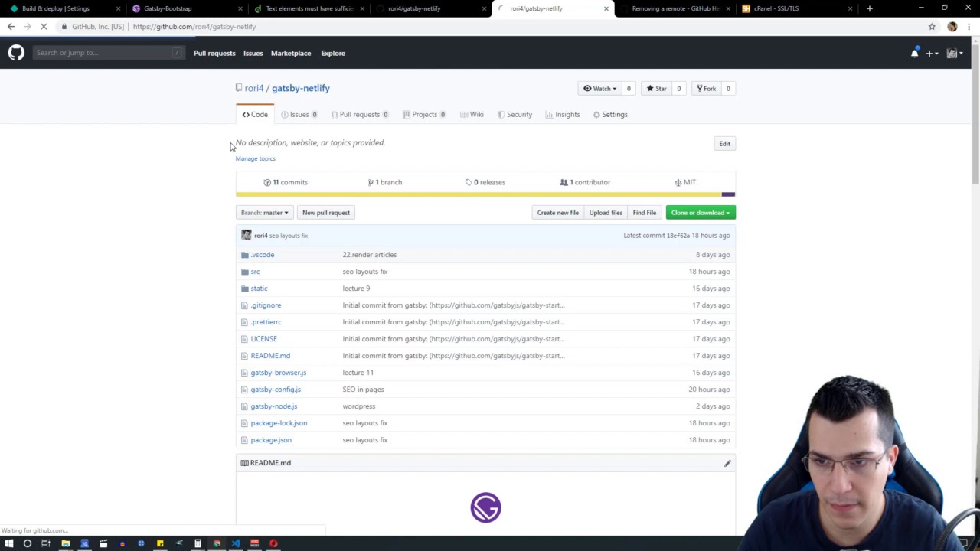980x551 pixels.
Task: Click Manage topics link
Action: click(255, 158)
